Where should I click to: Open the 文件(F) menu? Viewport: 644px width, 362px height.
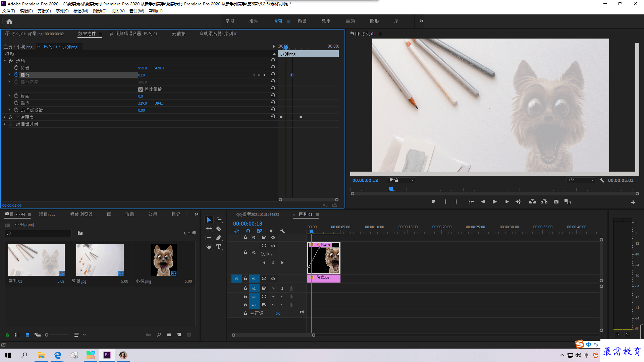click(9, 11)
